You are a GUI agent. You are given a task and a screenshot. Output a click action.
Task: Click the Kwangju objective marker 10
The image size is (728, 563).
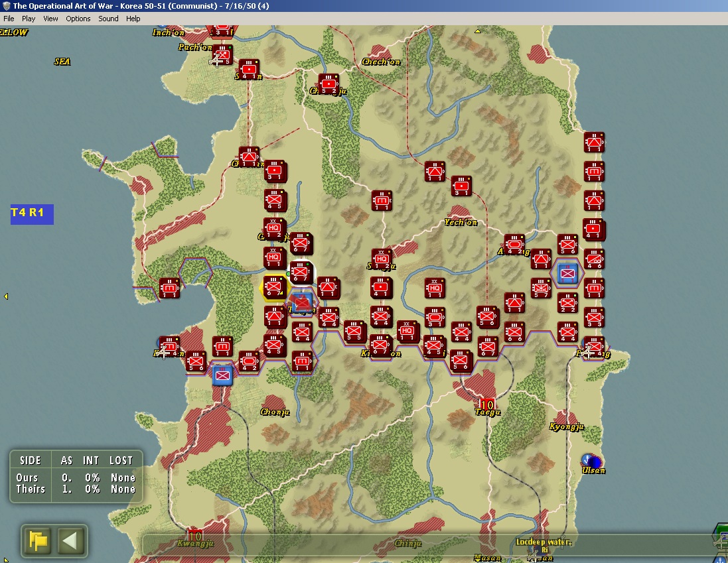tap(195, 535)
